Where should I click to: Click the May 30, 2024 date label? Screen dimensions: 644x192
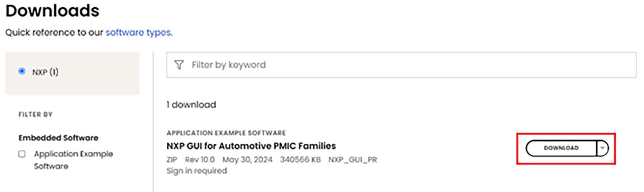point(247,159)
